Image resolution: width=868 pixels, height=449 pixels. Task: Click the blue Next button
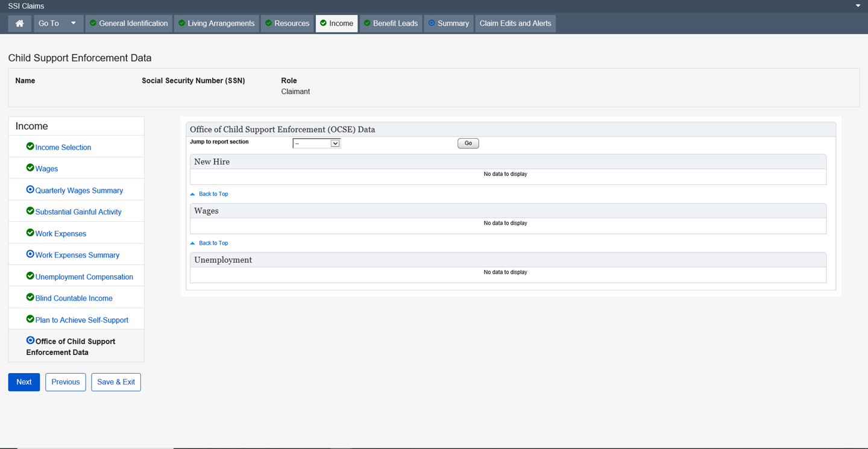24,382
